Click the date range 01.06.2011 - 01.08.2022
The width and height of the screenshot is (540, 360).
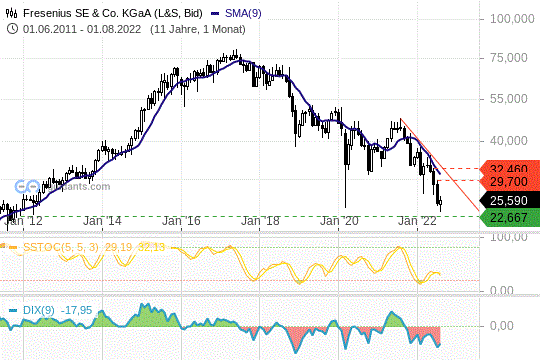tap(82, 29)
